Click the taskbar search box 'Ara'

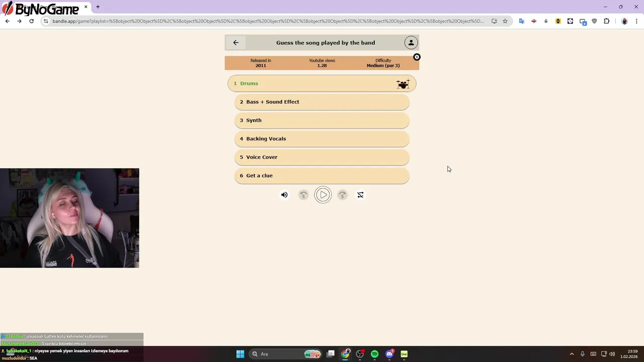(285, 354)
